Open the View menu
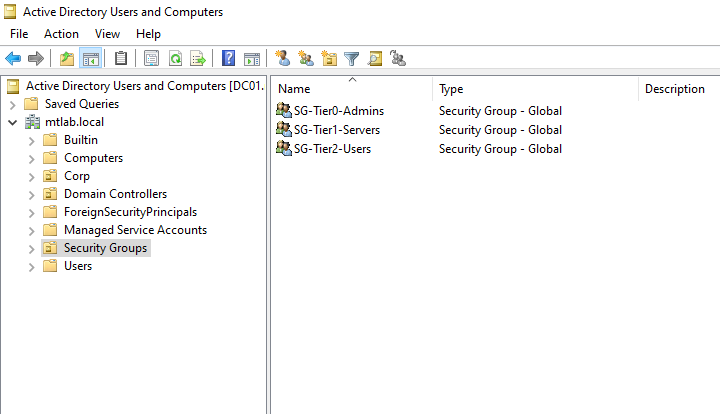The width and height of the screenshot is (720, 414). [x=107, y=34]
